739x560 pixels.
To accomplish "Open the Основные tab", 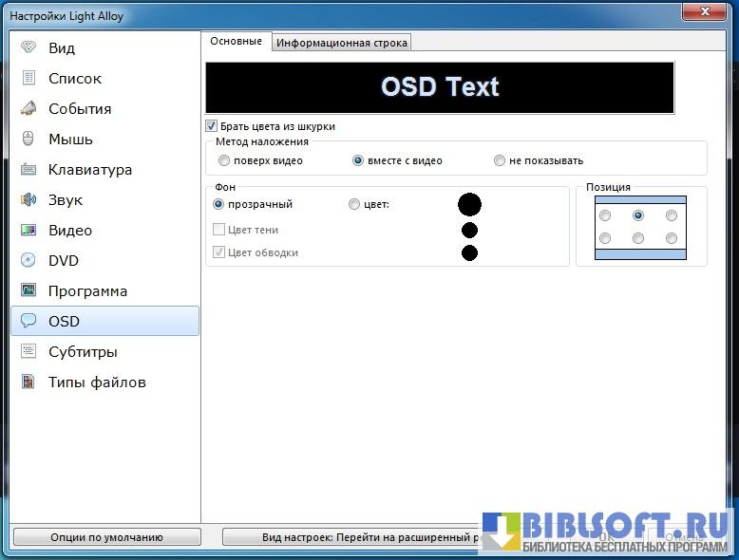I will click(236, 42).
